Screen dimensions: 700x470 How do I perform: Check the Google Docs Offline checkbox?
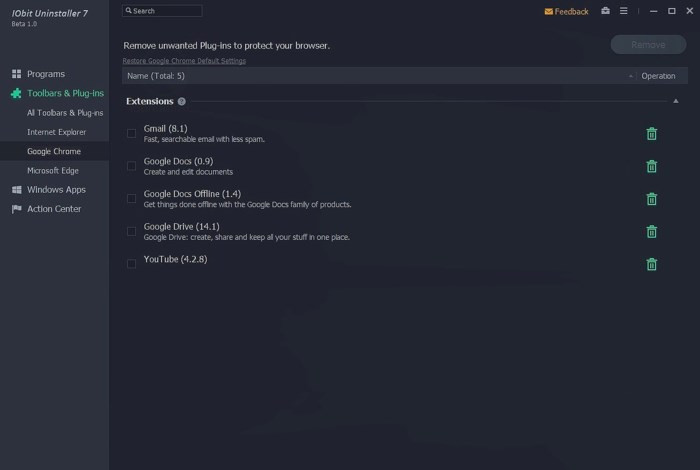[x=131, y=199]
